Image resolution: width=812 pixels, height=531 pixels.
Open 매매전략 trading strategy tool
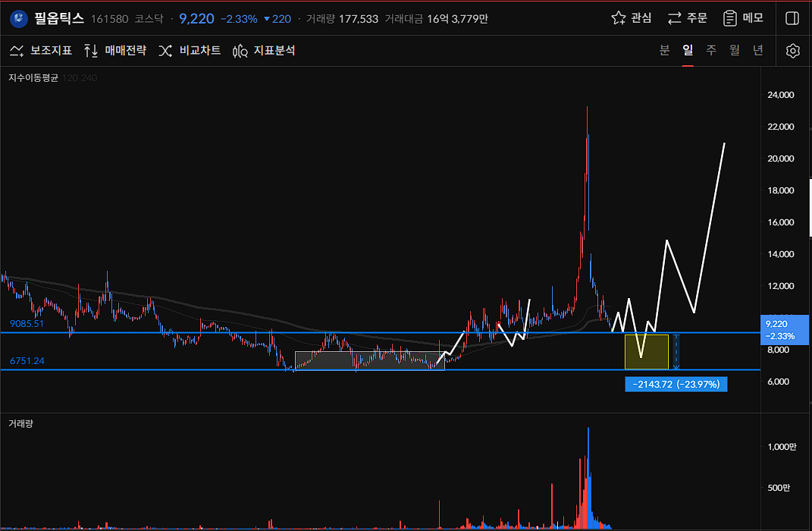pyautogui.click(x=115, y=51)
